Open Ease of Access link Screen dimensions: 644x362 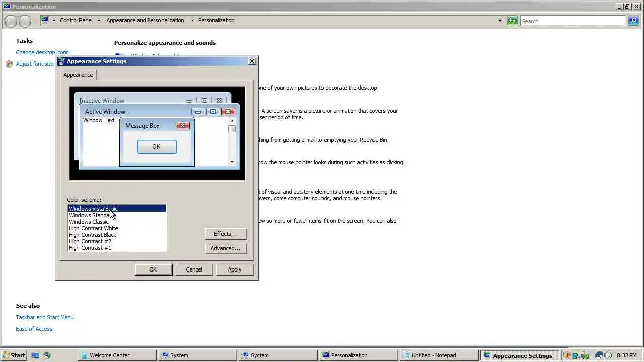pos(34,329)
